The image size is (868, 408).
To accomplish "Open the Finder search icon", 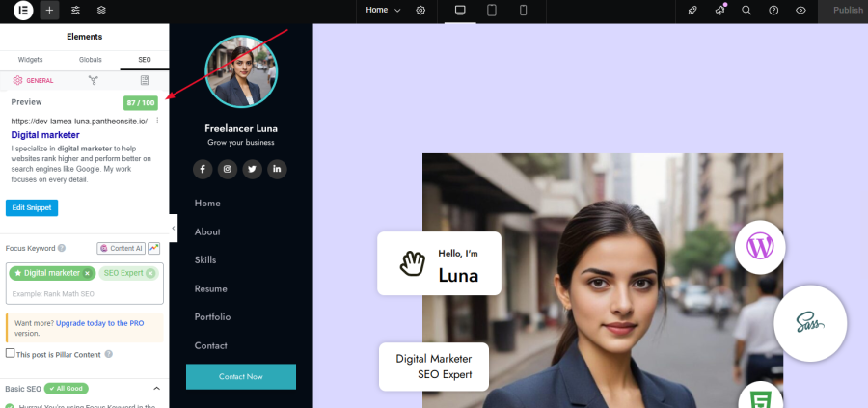I will coord(746,10).
